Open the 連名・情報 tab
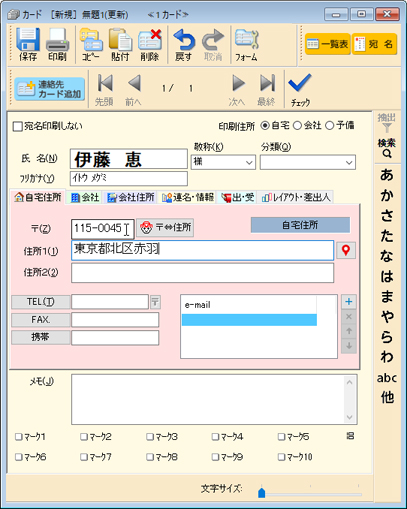The height and width of the screenshot is (509, 407). click(x=188, y=198)
